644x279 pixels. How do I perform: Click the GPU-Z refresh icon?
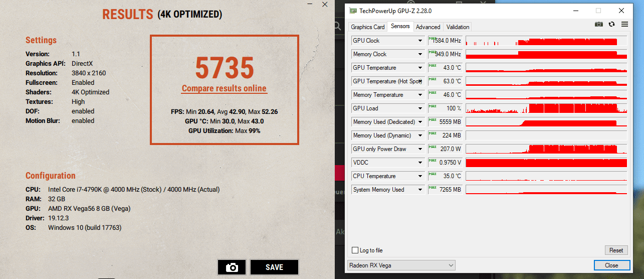point(611,24)
